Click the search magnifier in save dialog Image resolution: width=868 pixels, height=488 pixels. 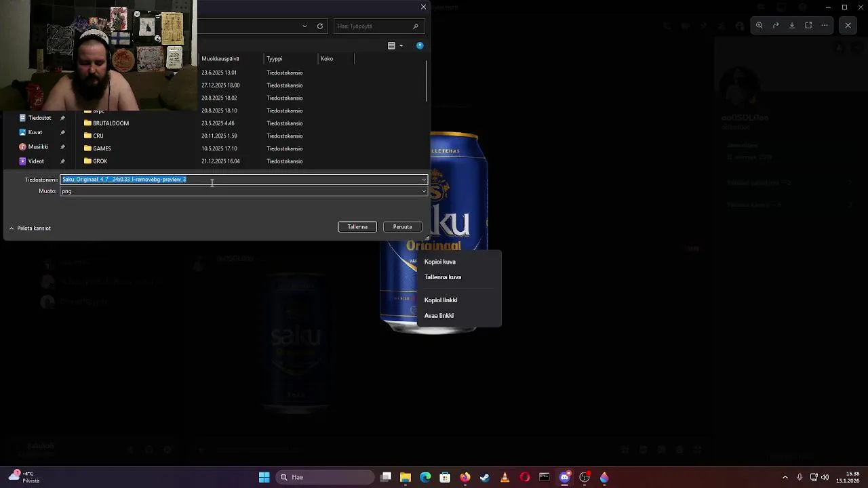click(x=416, y=26)
